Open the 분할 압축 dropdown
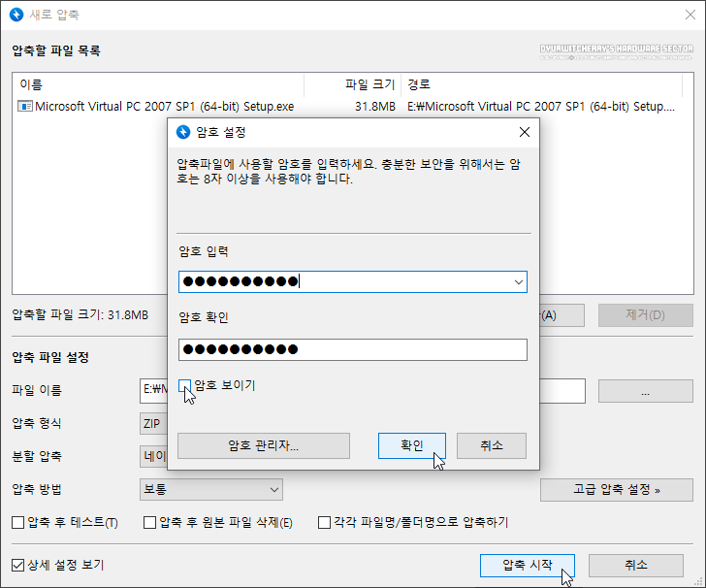The width and height of the screenshot is (706, 588). [x=153, y=456]
